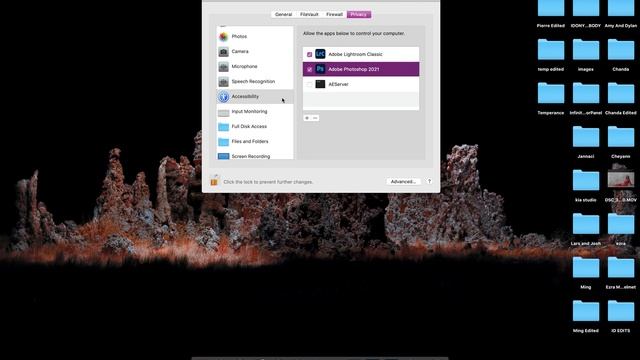640x360 pixels.
Task: Enable the AEServer checkbox
Action: point(309,84)
